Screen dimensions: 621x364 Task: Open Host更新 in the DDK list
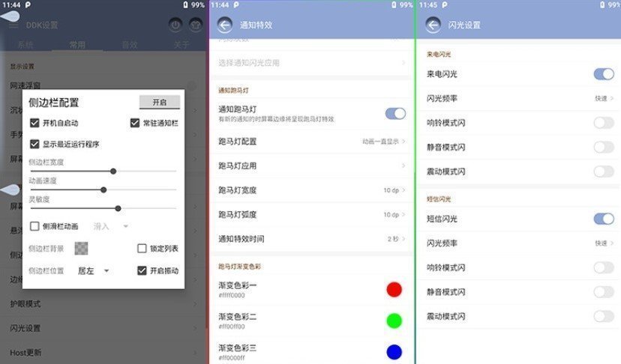coord(103,352)
